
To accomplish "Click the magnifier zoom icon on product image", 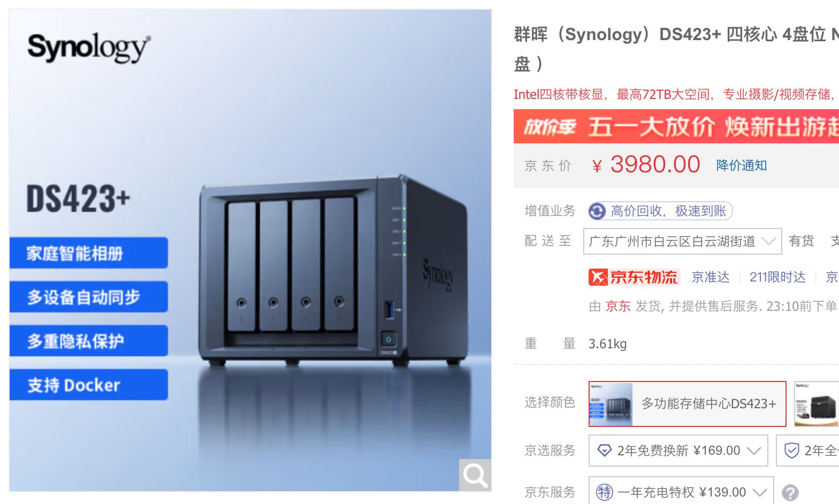I will pos(475,475).
